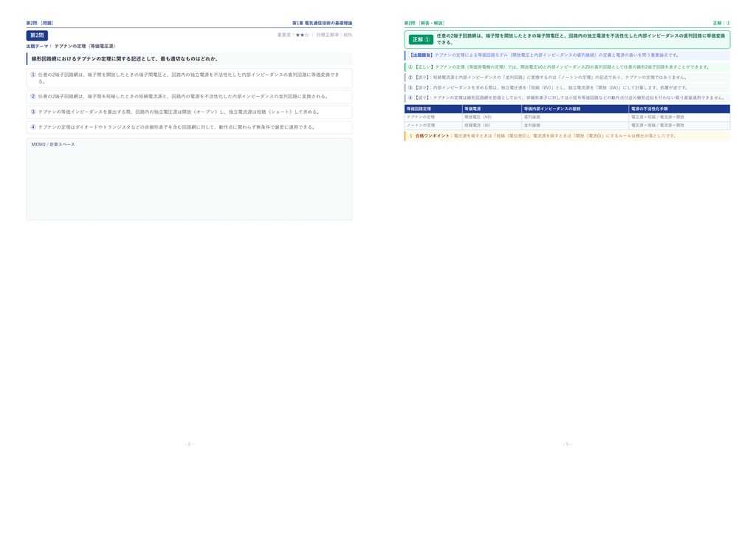Click the 電圧源＝短絡 cell in テブナン row
The width and height of the screenshot is (756, 535).
pyautogui.click(x=679, y=117)
